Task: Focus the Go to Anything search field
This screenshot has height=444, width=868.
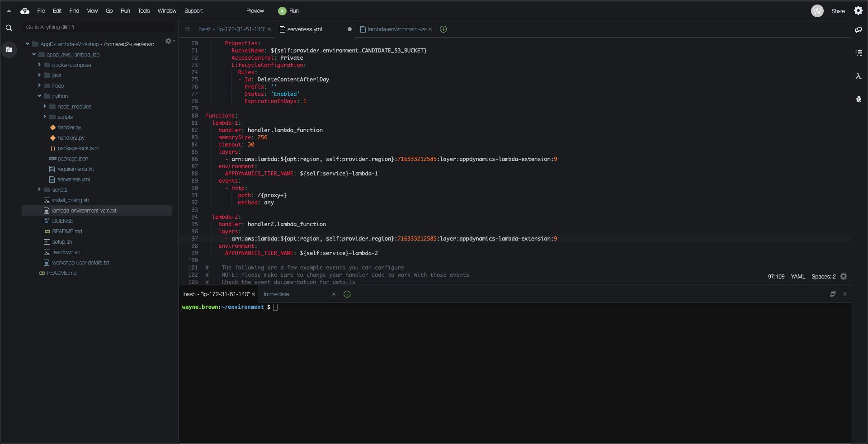Action: tap(97, 27)
